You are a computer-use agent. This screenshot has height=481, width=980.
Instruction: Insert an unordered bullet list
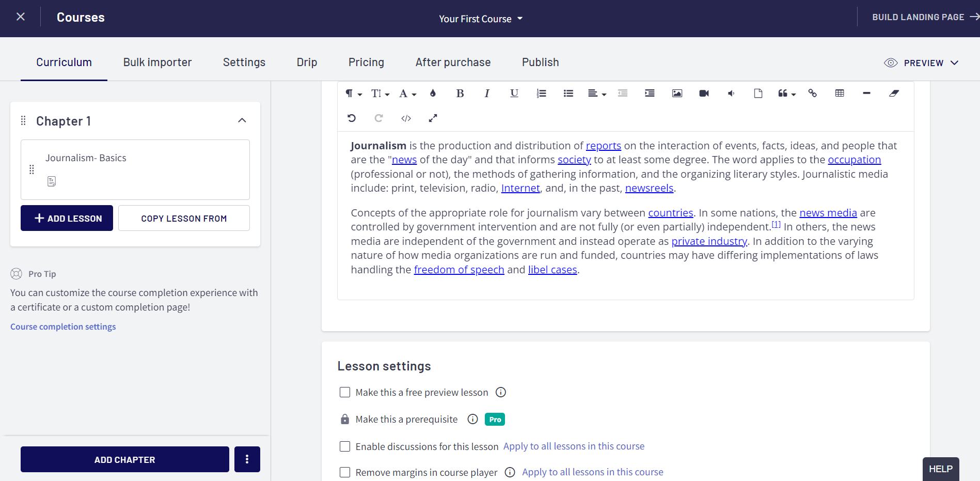[568, 94]
